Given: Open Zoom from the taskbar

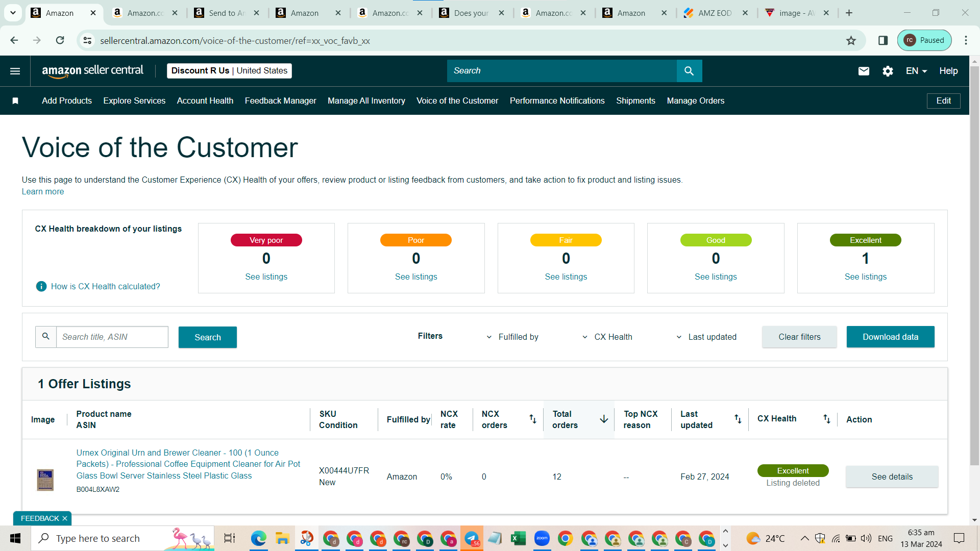Looking at the screenshot, I should pyautogui.click(x=542, y=538).
